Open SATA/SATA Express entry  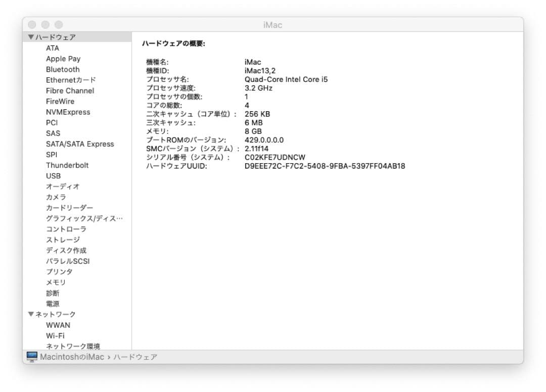click(x=80, y=144)
